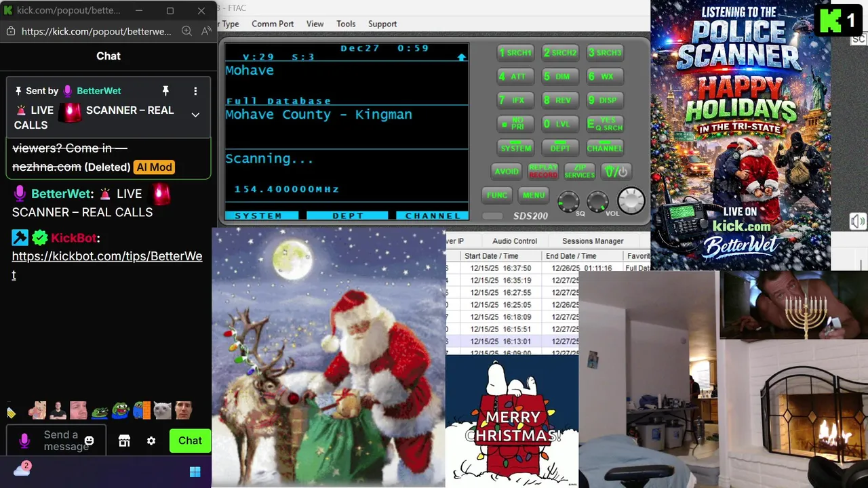The image size is (868, 488).
Task: Click the read aloud icon
Action: point(206,31)
